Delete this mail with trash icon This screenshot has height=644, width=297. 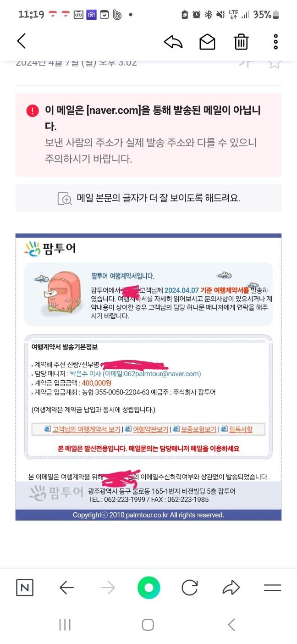click(x=241, y=42)
